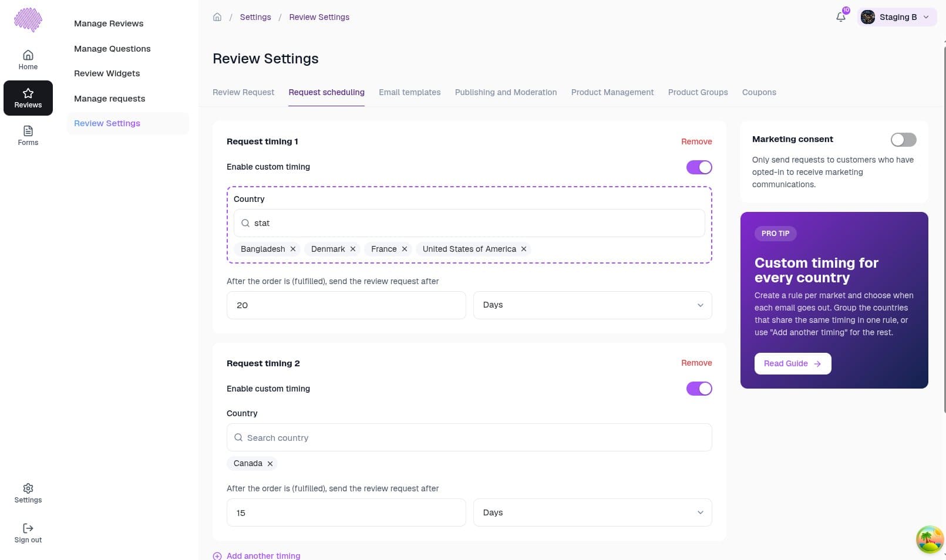Image resolution: width=946 pixels, height=560 pixels.
Task: Toggle custom timing for Request timing 1
Action: 699,167
